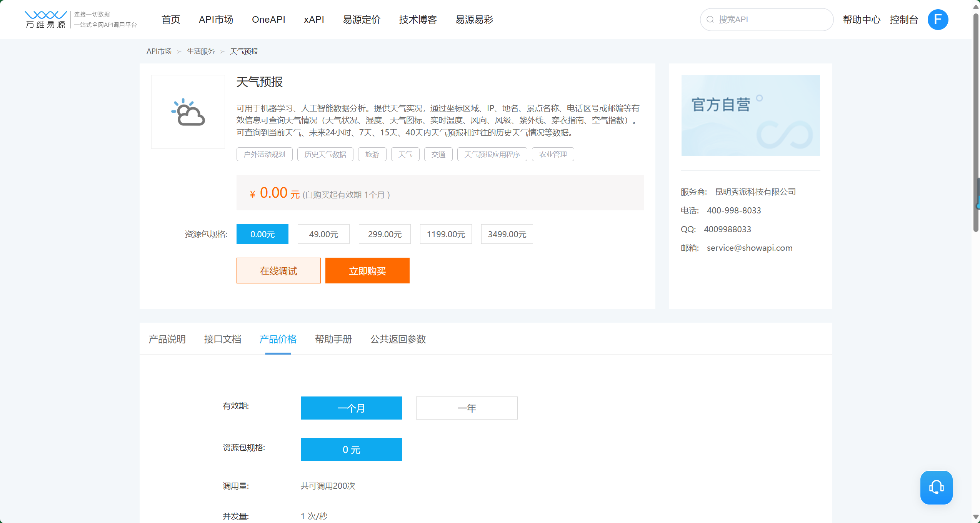Select the 3499.00元 resource package

pos(507,234)
